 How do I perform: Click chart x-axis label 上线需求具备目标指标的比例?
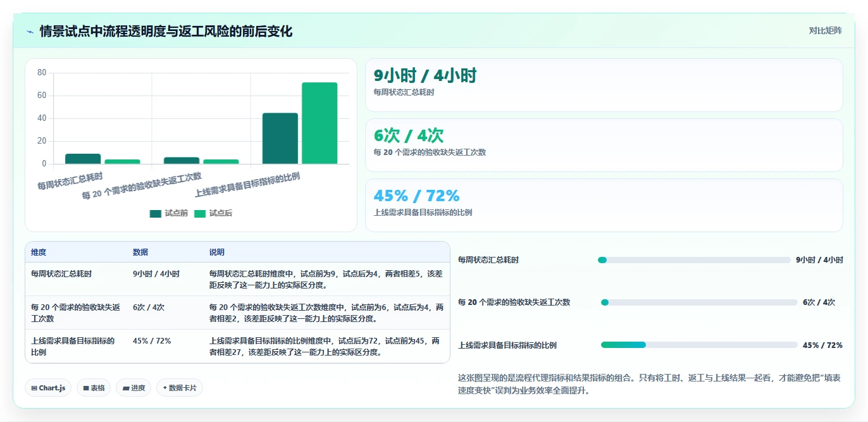[x=247, y=185]
